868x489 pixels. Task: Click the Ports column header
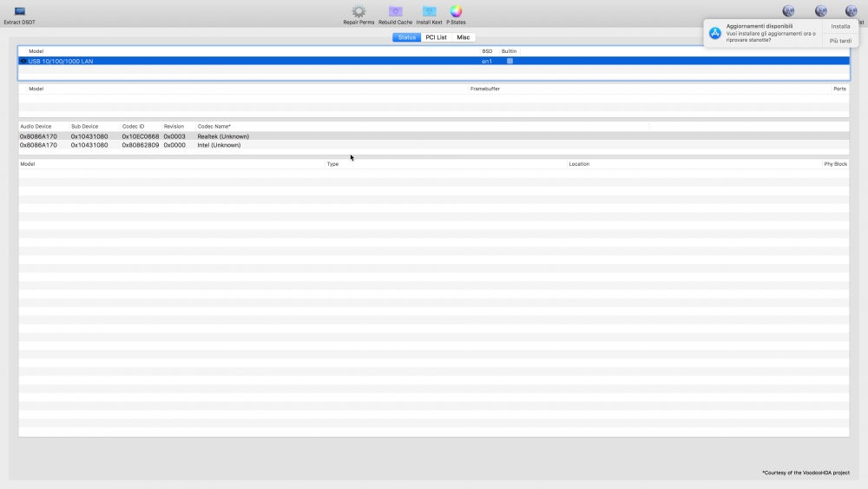click(x=839, y=89)
